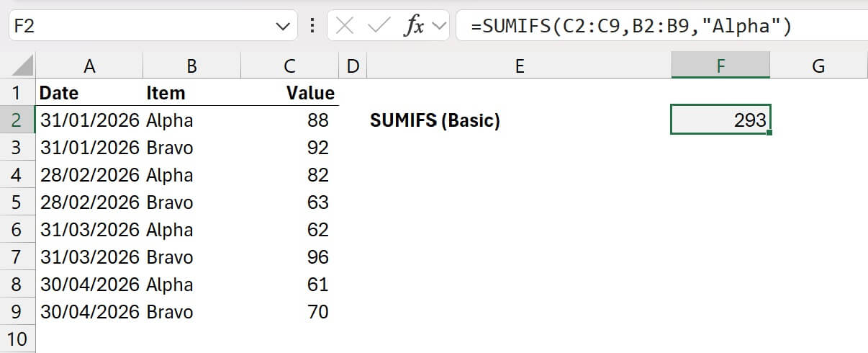Click the Bravo cell in row 5
The height and width of the screenshot is (353, 868).
point(191,202)
